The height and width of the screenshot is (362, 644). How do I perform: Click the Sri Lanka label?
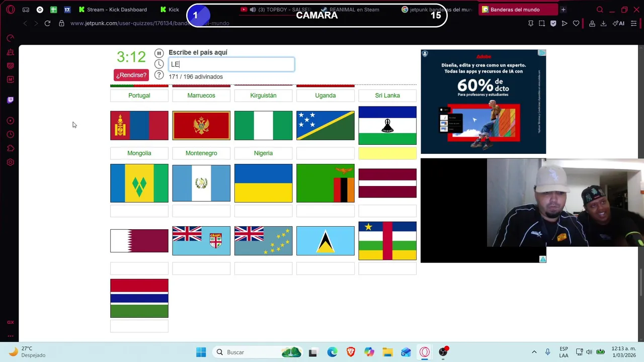(387, 95)
